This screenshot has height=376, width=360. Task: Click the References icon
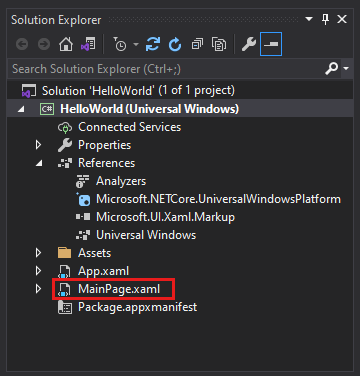click(65, 163)
